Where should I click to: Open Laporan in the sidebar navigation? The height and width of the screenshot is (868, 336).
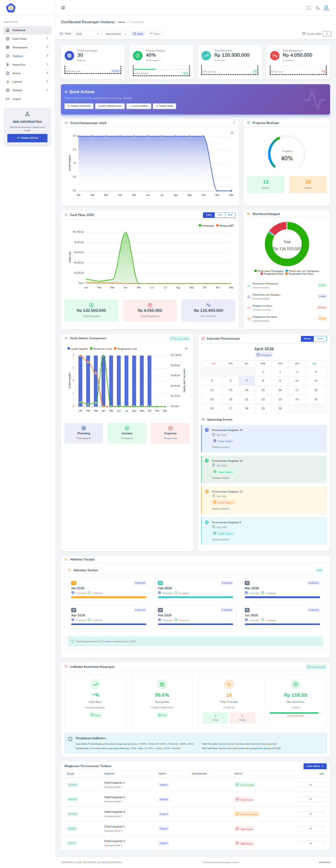pyautogui.click(x=27, y=81)
